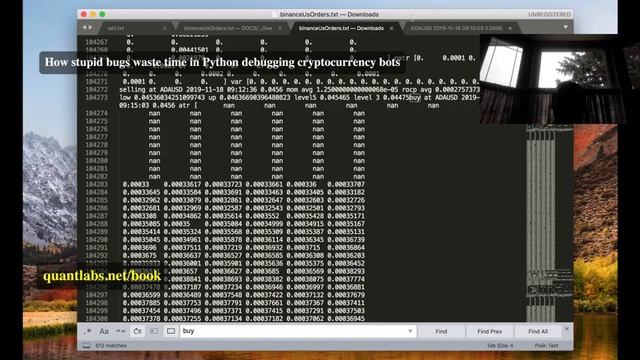640x360 pixels.
Task: Click line number 104297 in the gutter
Action: coord(97,295)
